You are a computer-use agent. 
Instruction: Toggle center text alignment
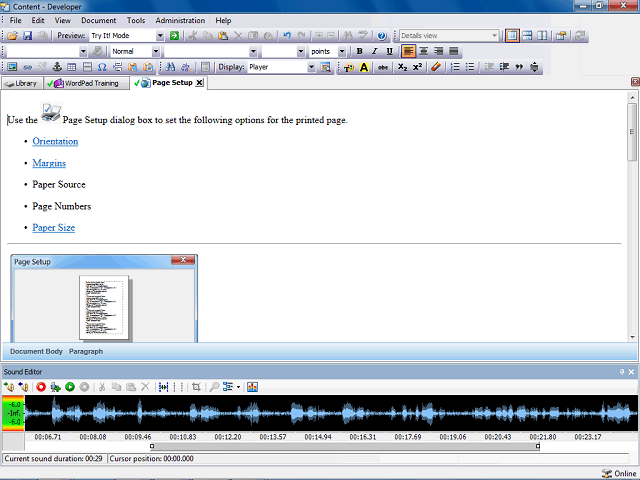point(424,51)
